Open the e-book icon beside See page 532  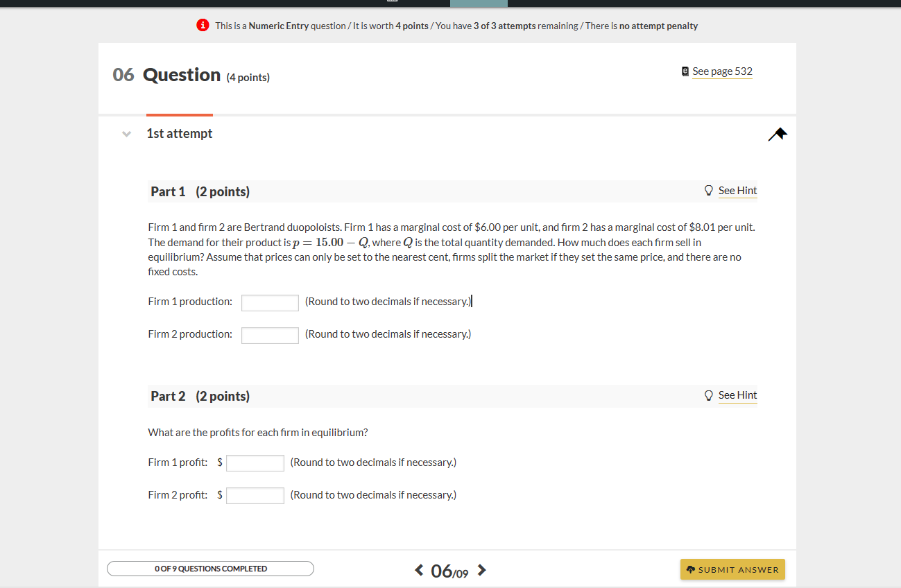point(685,70)
